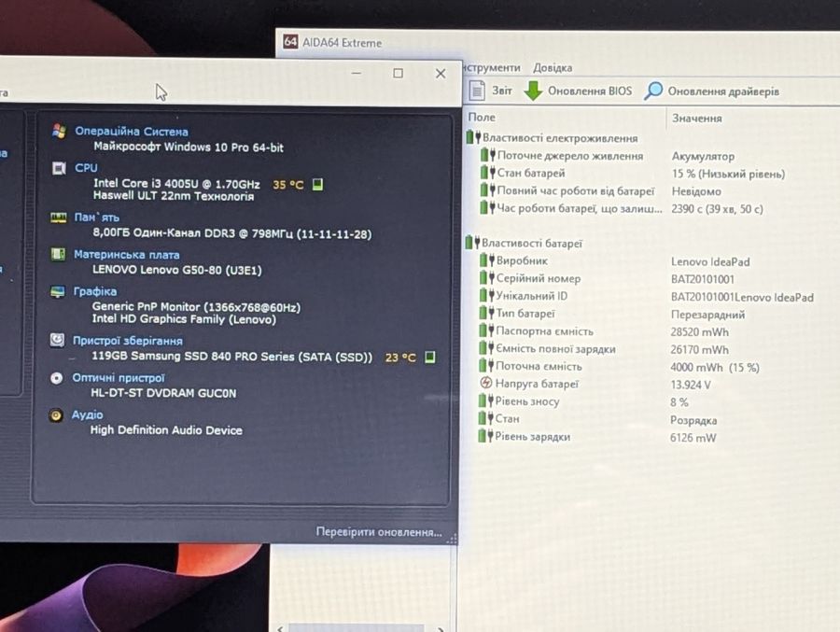
Task: Click the Значення column header
Action: pos(696,118)
